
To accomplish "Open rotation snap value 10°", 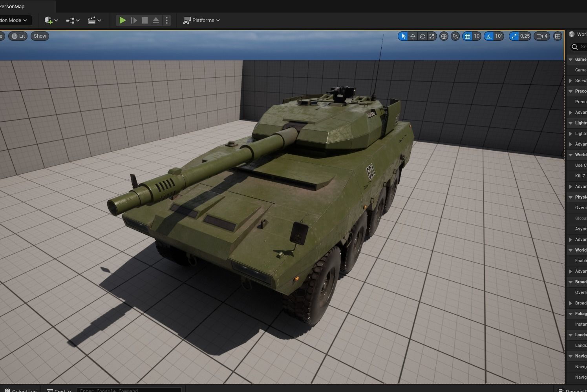I will pyautogui.click(x=499, y=36).
